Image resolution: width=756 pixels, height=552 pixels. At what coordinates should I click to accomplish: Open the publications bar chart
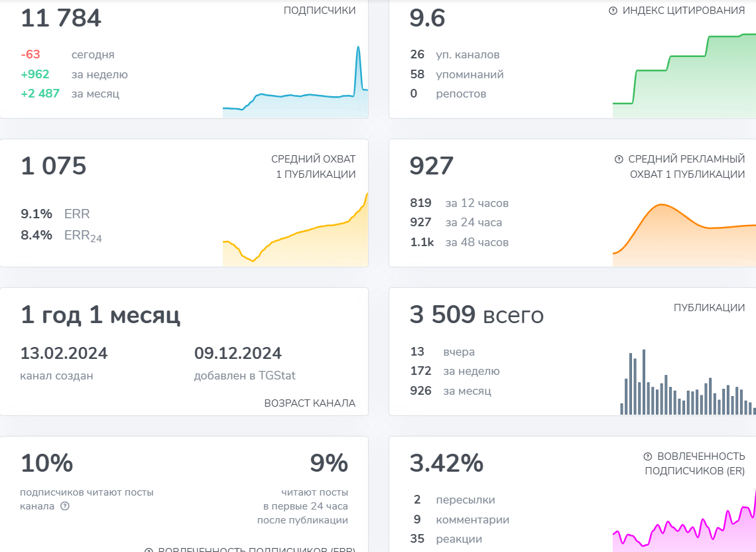[688, 382]
